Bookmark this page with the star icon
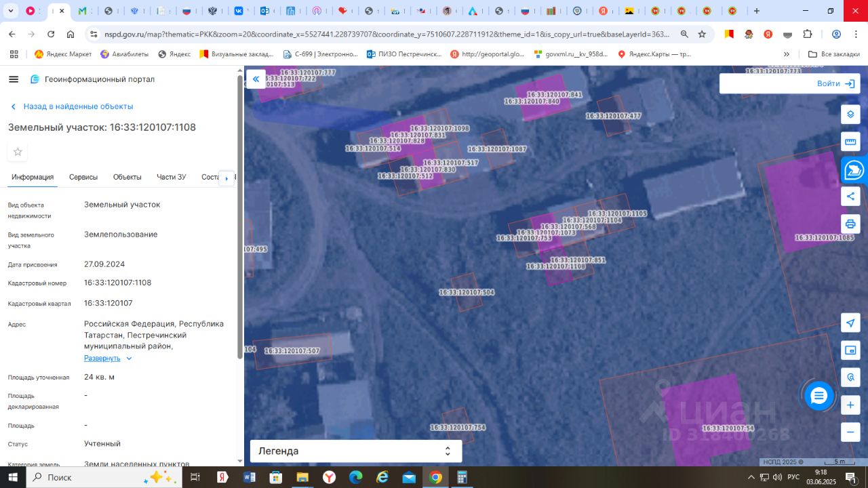Viewport: 868px width, 488px height. (702, 35)
